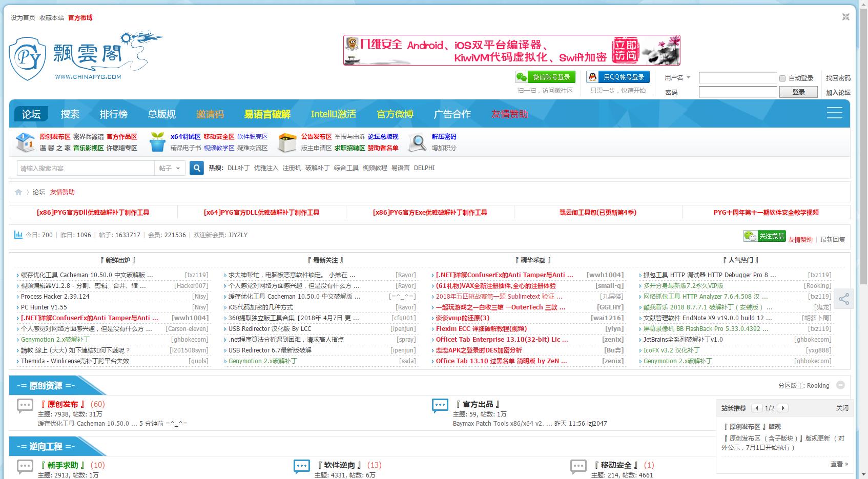
Task: Open the 找回密码 link
Action: click(838, 78)
